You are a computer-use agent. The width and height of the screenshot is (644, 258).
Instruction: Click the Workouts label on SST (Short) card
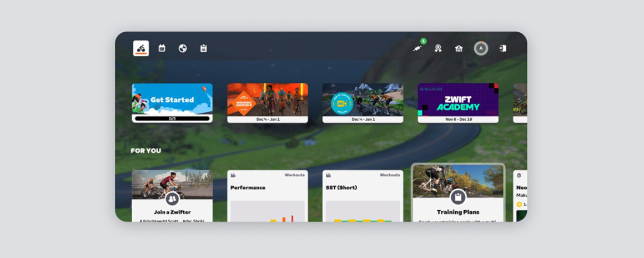click(x=390, y=175)
